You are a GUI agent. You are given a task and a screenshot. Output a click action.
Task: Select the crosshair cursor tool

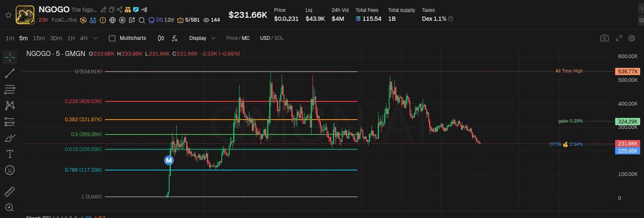pos(10,57)
